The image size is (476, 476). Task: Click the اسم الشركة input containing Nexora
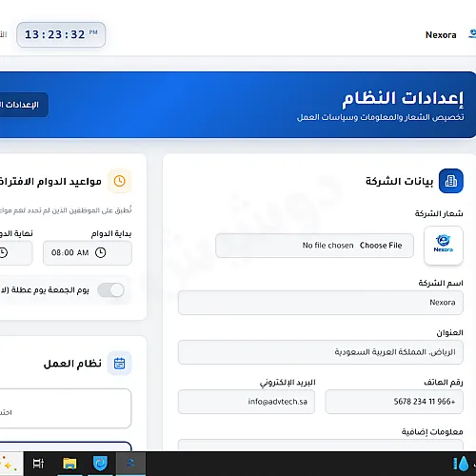click(321, 303)
